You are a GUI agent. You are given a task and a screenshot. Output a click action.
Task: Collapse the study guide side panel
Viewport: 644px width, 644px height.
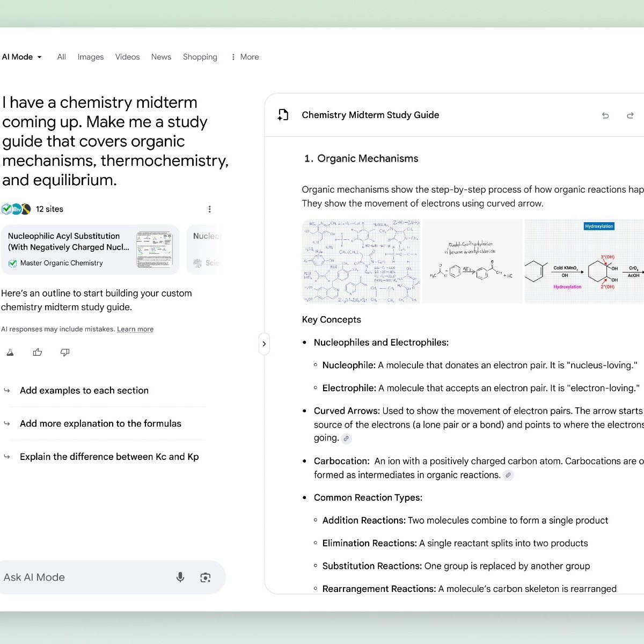[x=264, y=344]
